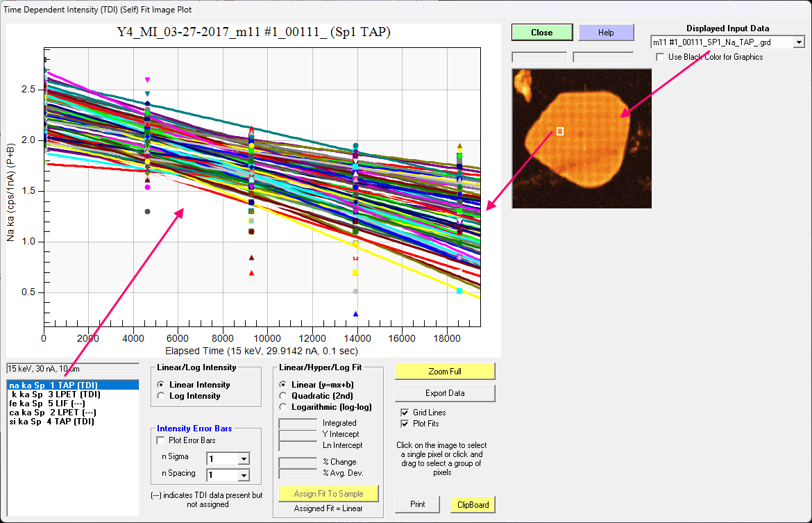The image size is (812, 523).
Task: Click the yellow Zoom Full button
Action: click(x=445, y=372)
